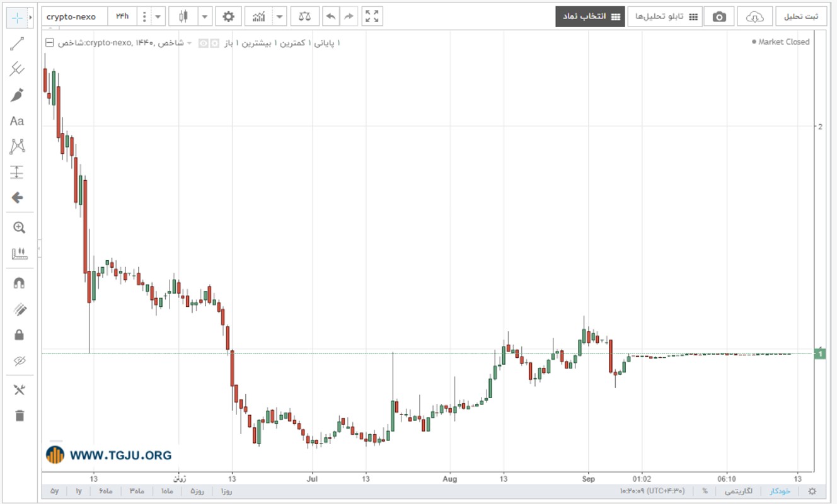This screenshot has width=837, height=504.
Task: Toggle stay-in-drawing-mode pencil icon
Action: click(x=19, y=309)
